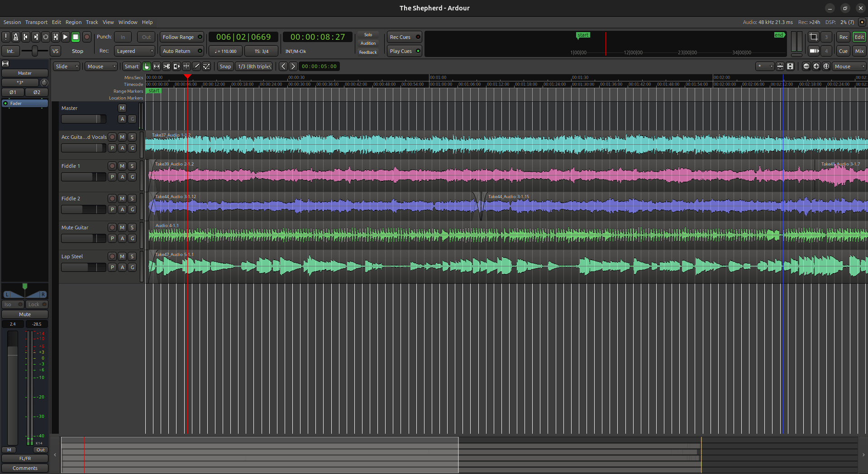
Task: Mute the Fiddle 1 track
Action: point(122,166)
